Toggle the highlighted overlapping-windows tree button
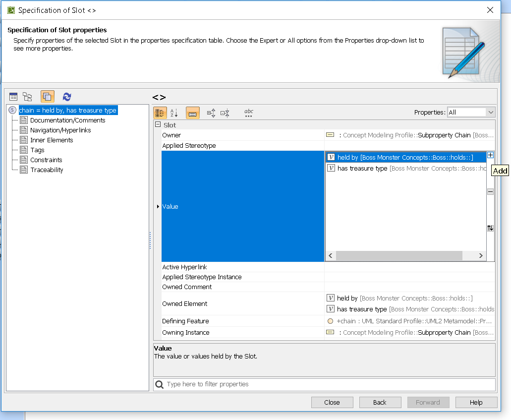511x420 pixels. (48, 97)
